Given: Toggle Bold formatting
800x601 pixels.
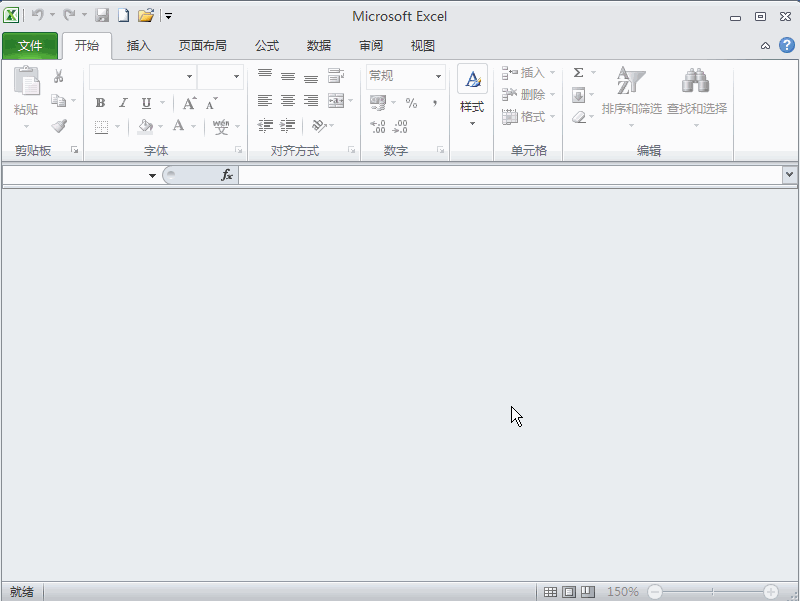Looking at the screenshot, I should (101, 103).
